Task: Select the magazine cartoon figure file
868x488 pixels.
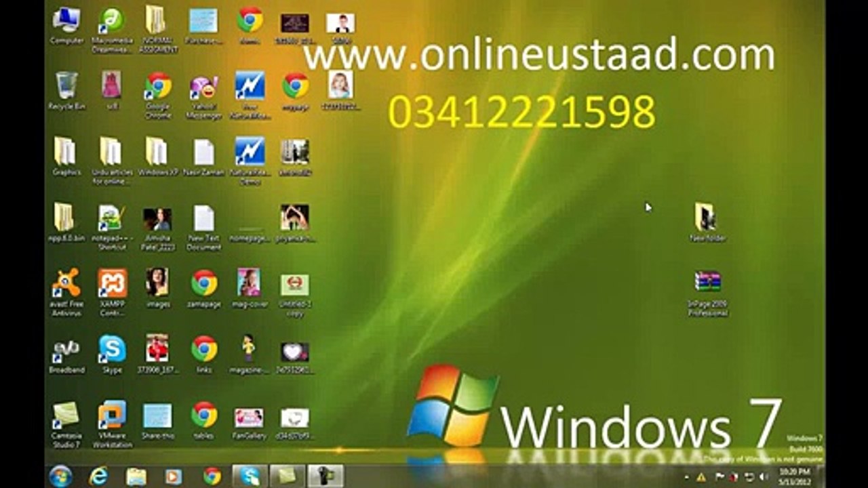Action: (x=249, y=354)
